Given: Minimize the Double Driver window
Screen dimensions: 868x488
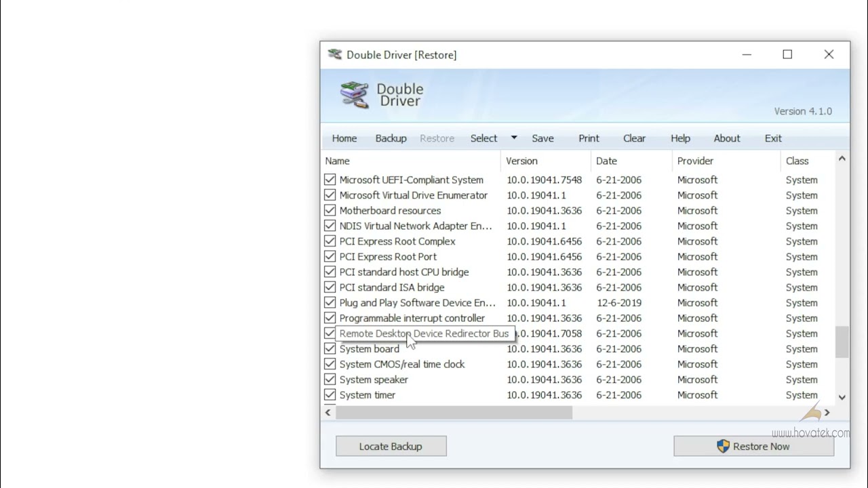Looking at the screenshot, I should pyautogui.click(x=747, y=55).
